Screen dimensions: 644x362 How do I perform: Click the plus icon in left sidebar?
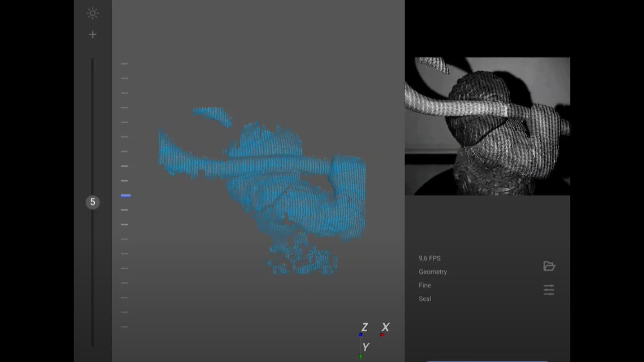tap(93, 35)
